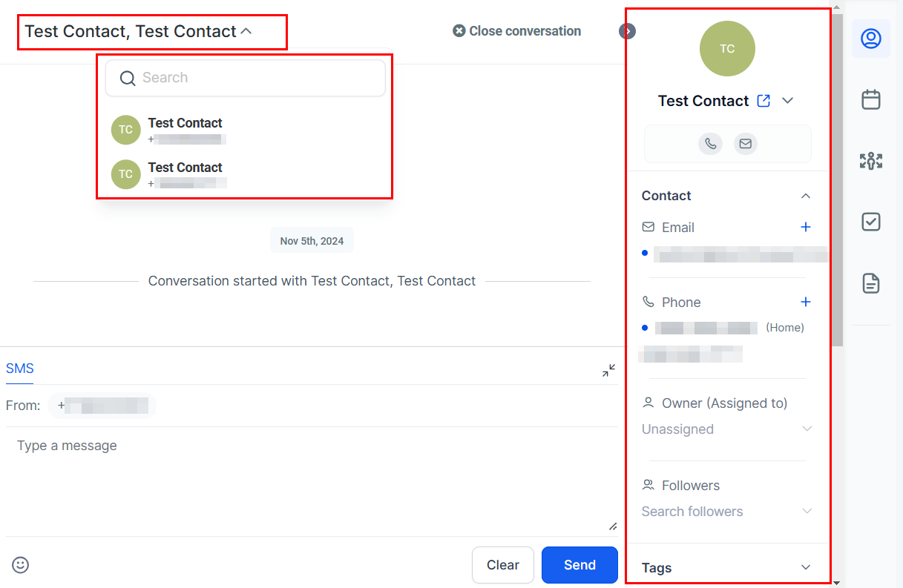Open the contact details sidebar icon
This screenshot has height=588, width=903.
[x=870, y=39]
